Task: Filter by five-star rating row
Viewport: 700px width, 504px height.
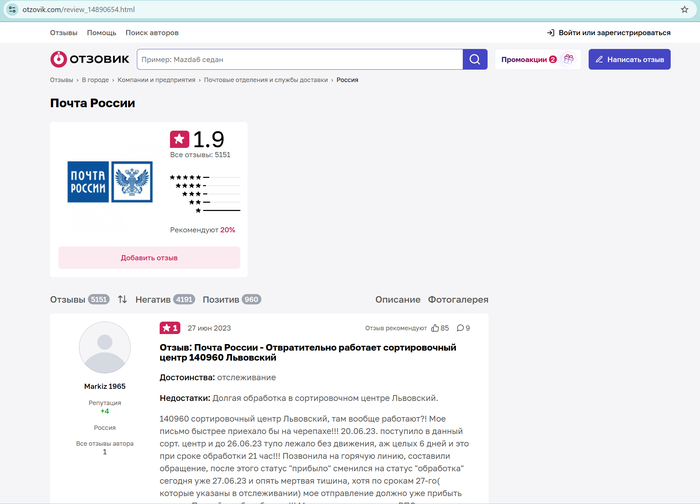Action: coord(205,177)
